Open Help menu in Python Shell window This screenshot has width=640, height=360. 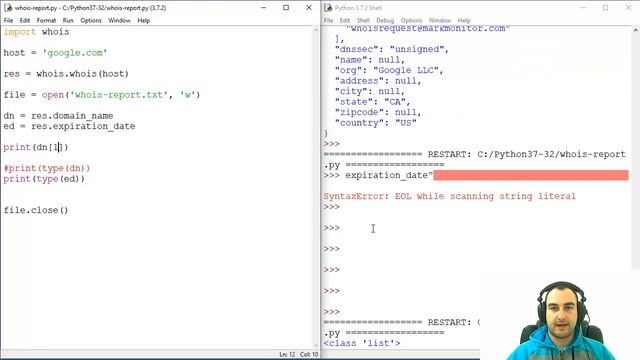pyautogui.click(x=464, y=20)
